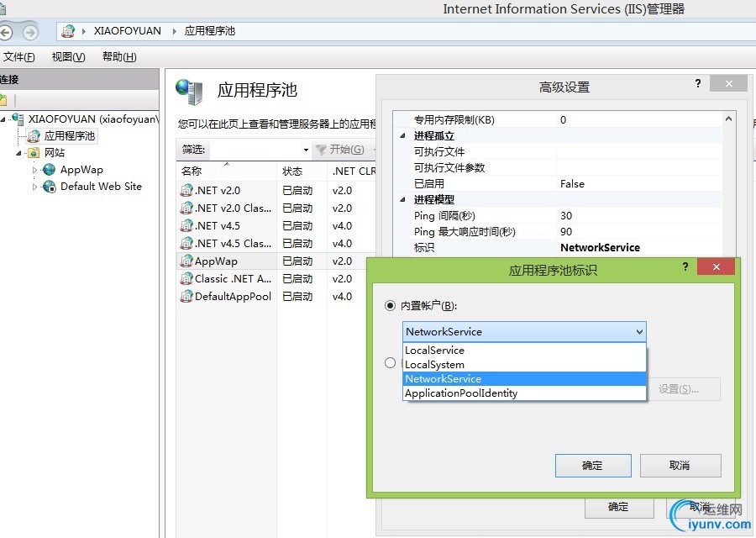Collapse the 进程孤立 property section
756x538 pixels.
(x=402, y=135)
